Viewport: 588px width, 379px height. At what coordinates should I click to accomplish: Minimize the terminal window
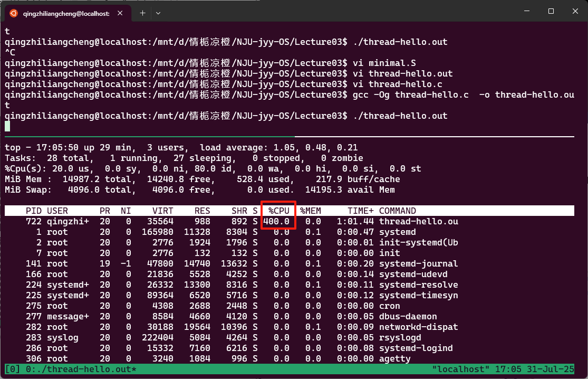pos(526,11)
